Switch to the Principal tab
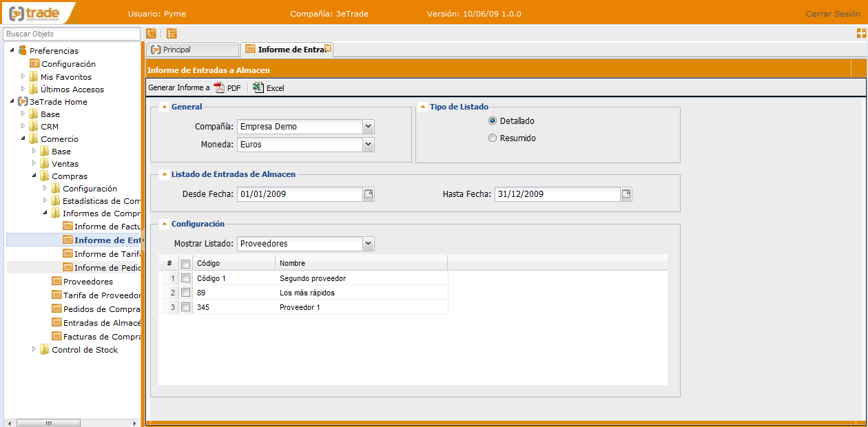Viewport: 868px width, 427px height. 192,50
